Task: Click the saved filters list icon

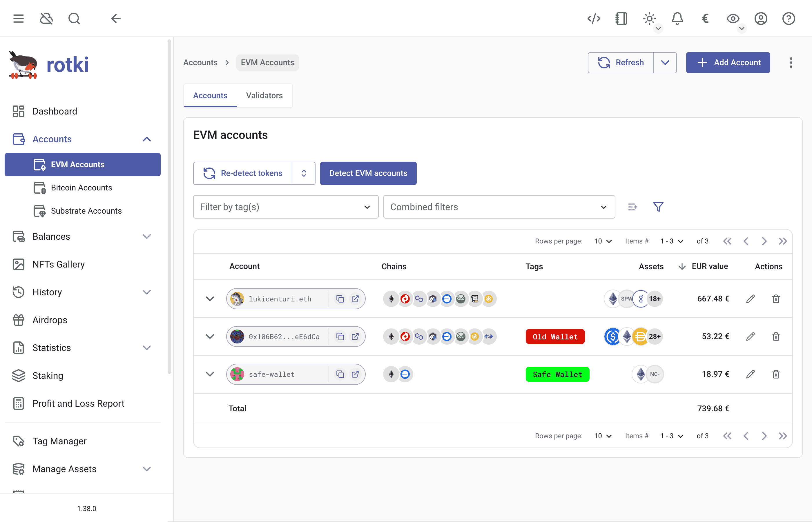Action: pos(632,207)
